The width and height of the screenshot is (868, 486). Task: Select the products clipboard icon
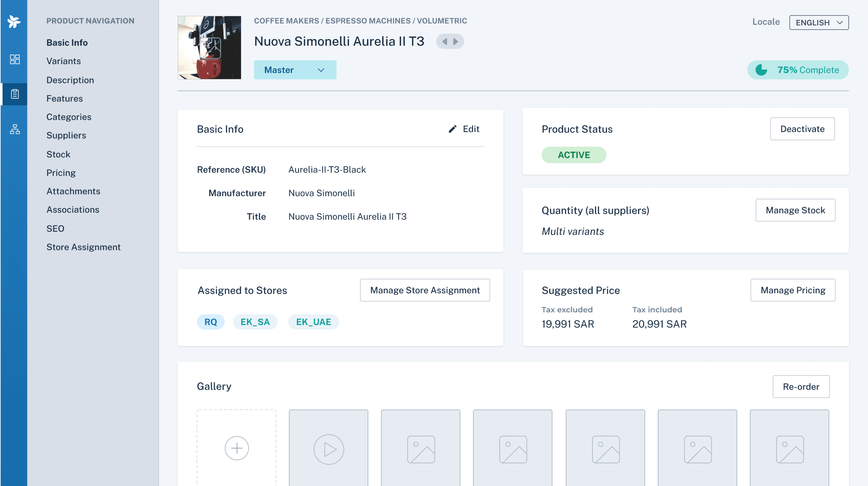[x=14, y=94]
